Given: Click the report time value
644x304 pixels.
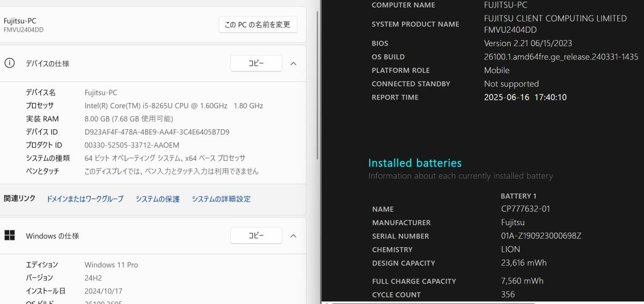Looking at the screenshot, I should 525,98.
